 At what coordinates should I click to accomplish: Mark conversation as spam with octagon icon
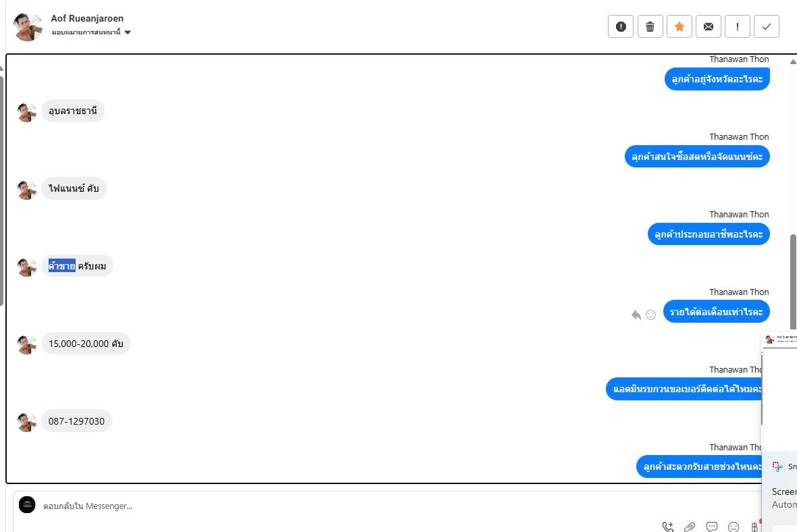621,27
